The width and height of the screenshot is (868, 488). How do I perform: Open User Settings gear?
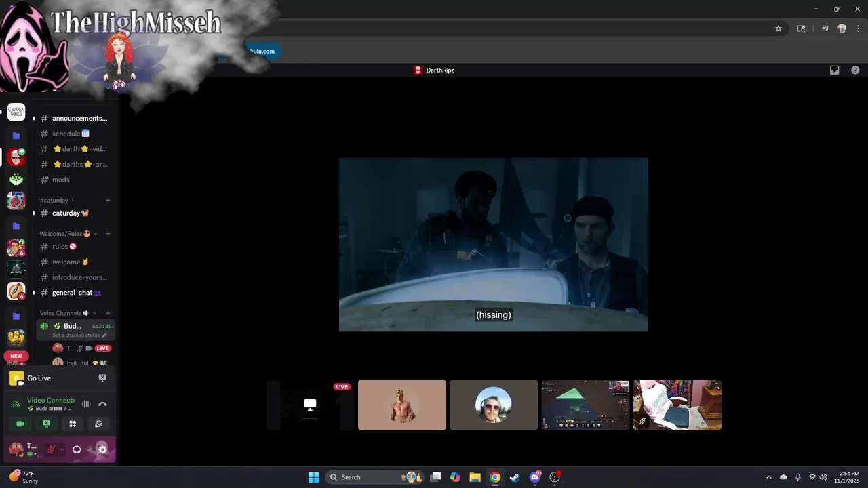pos(102,449)
